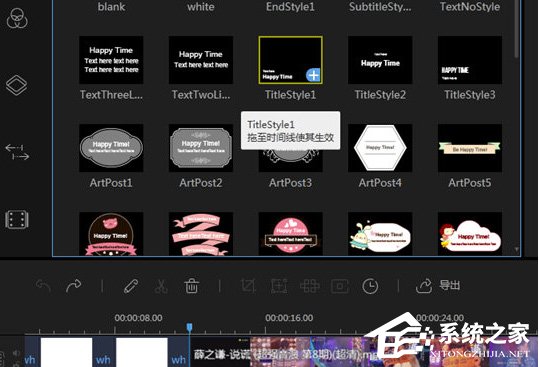The height and width of the screenshot is (367, 539).
Task: Click the scissors split tool
Action: [x=161, y=286]
